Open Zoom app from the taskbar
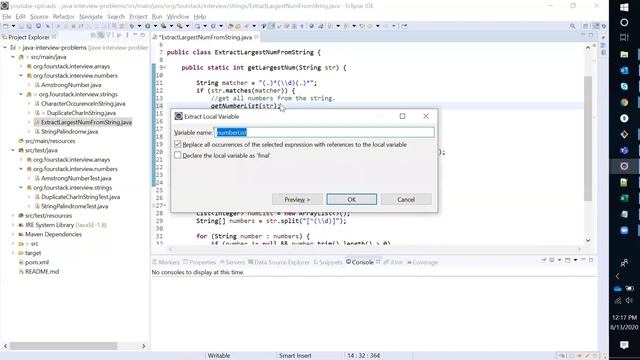The image size is (640, 360). tap(624, 230)
